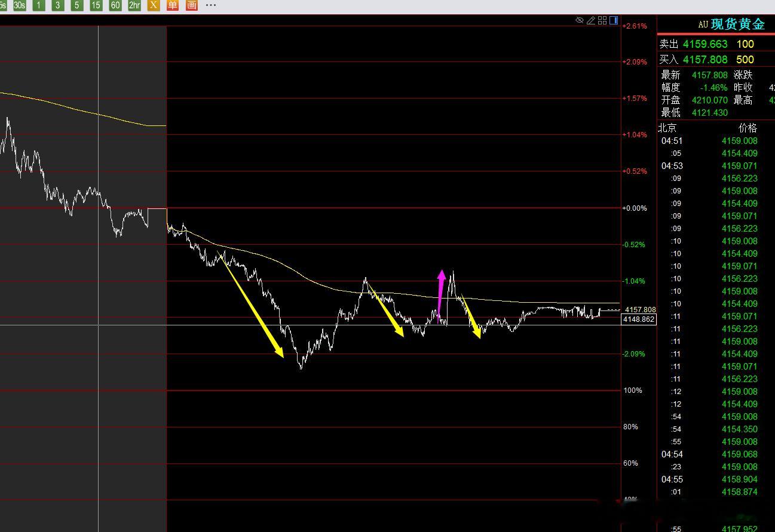Image resolution: width=775 pixels, height=532 pixels.
Task: Select the 04:53 tick row
Action: (x=716, y=166)
